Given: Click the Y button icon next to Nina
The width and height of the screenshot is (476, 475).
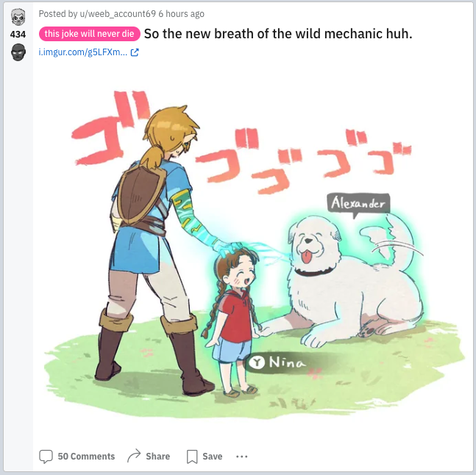Looking at the screenshot, I should (x=257, y=362).
